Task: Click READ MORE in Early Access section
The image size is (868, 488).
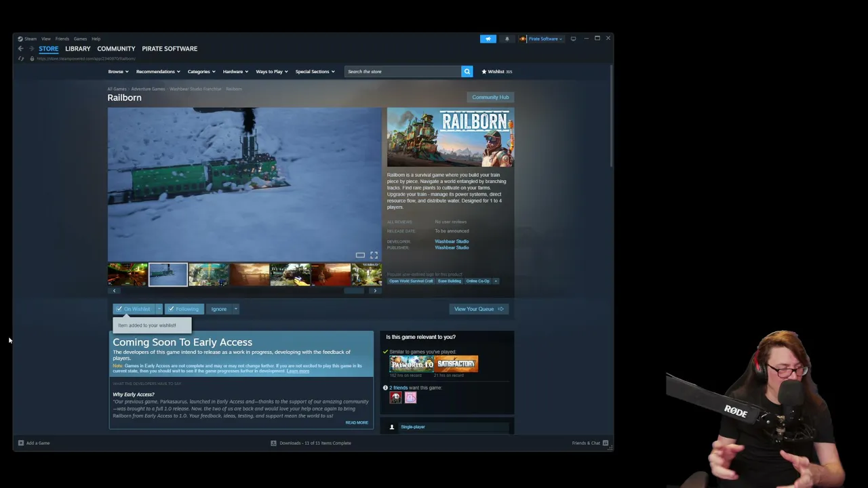Action: 357,423
